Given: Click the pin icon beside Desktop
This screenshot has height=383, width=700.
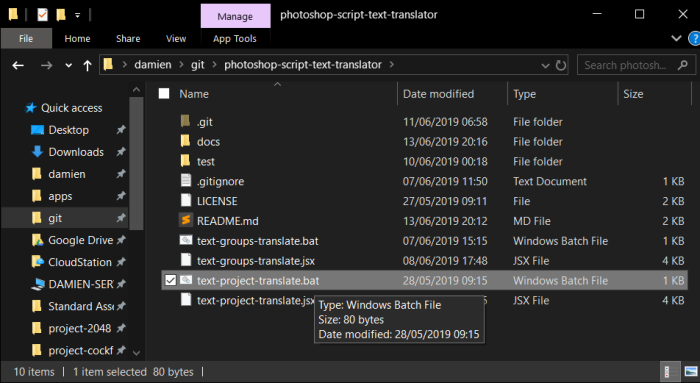Looking at the screenshot, I should coord(121,130).
